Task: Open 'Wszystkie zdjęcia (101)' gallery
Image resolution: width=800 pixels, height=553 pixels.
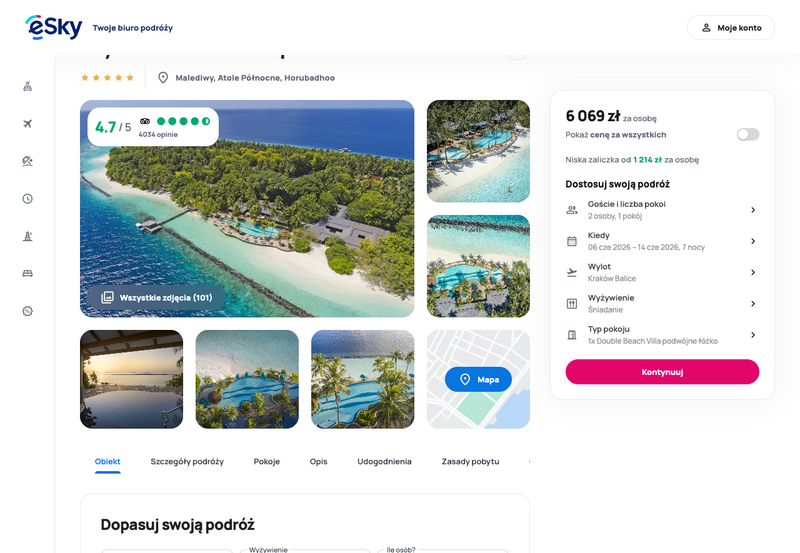Action: tap(157, 297)
